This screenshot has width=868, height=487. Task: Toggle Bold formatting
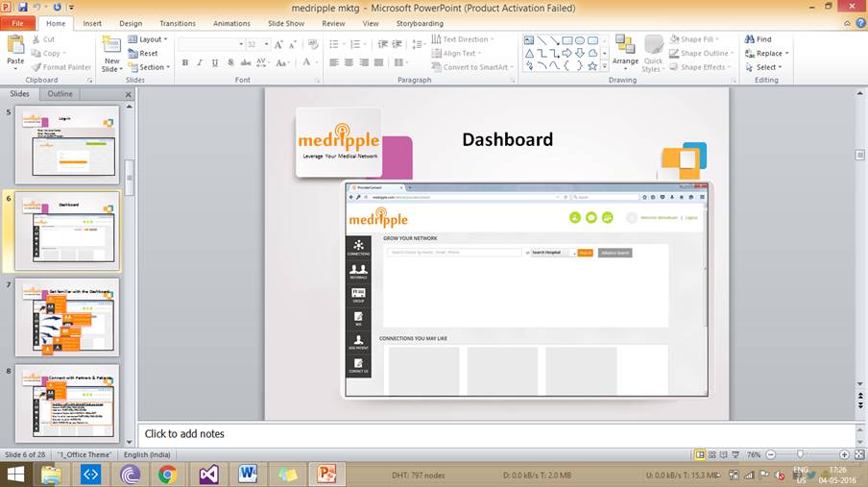tap(185, 63)
